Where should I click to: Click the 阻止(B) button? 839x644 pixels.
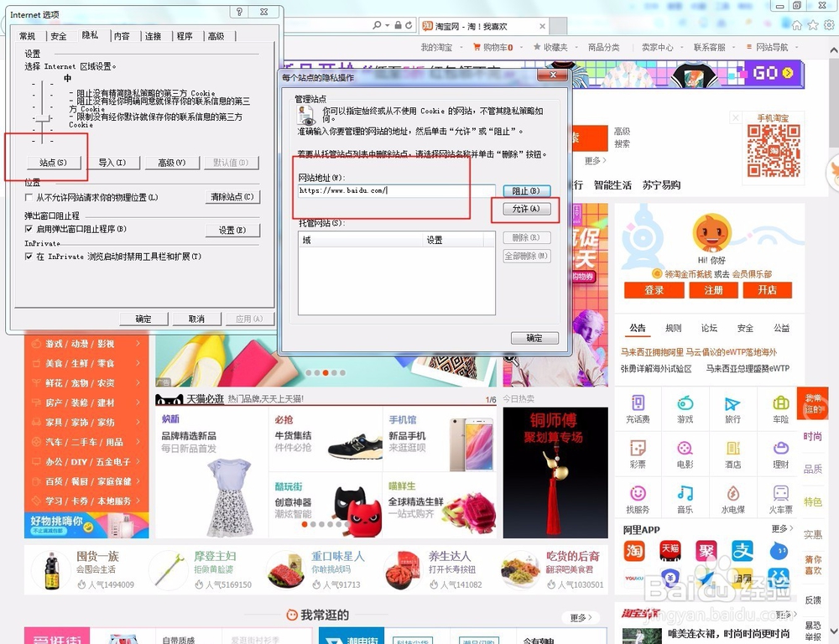point(527,190)
